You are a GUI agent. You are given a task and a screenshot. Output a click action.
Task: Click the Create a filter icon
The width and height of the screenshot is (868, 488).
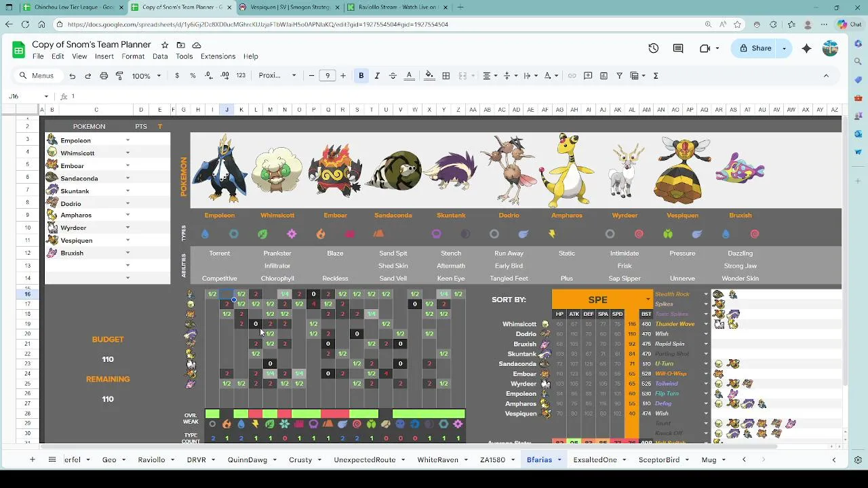tap(619, 76)
